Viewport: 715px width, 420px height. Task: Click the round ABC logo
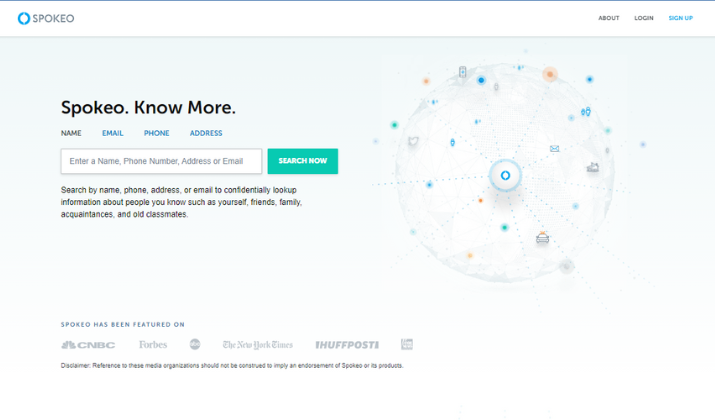point(195,344)
